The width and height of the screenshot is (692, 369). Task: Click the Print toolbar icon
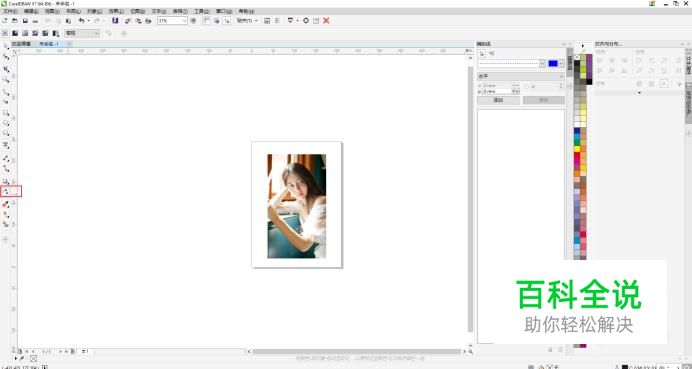36,21
